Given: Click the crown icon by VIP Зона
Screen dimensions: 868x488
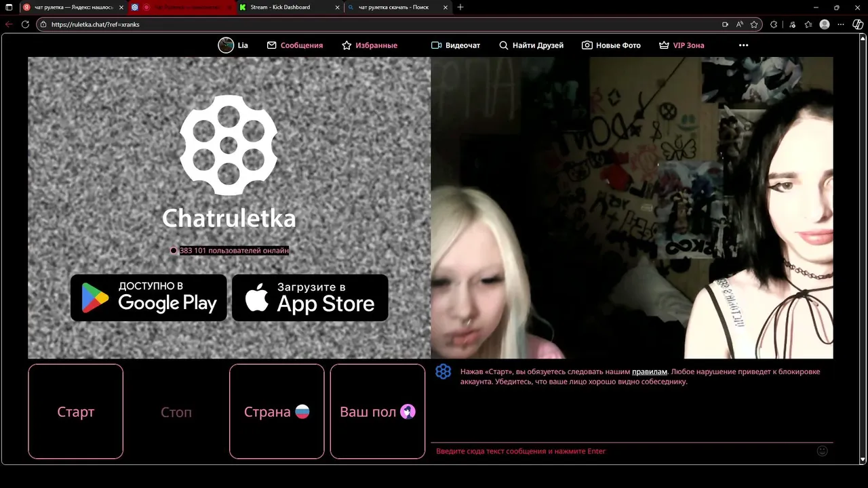Looking at the screenshot, I should coord(664,45).
